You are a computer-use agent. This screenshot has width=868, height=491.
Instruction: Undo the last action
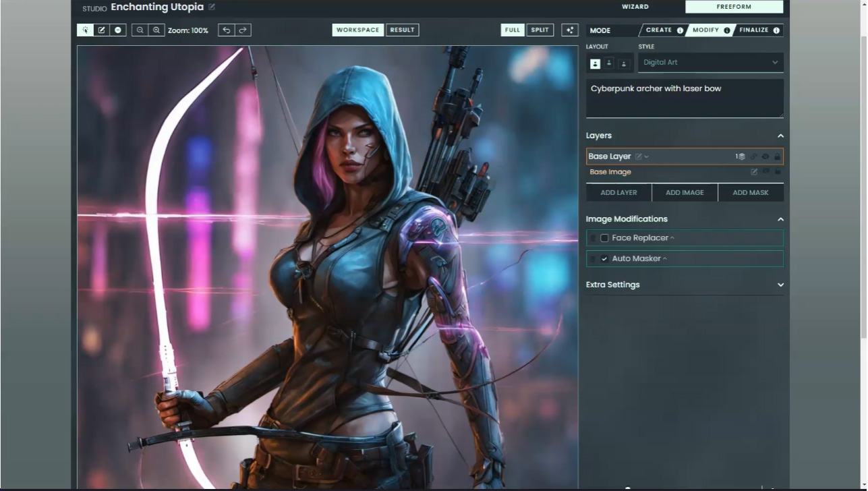tap(227, 30)
